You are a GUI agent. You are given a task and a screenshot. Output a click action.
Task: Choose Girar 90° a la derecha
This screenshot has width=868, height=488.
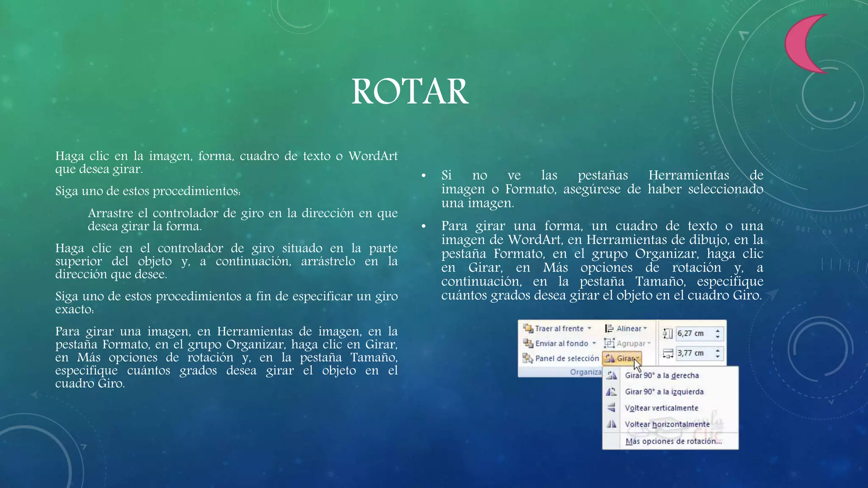(670, 375)
